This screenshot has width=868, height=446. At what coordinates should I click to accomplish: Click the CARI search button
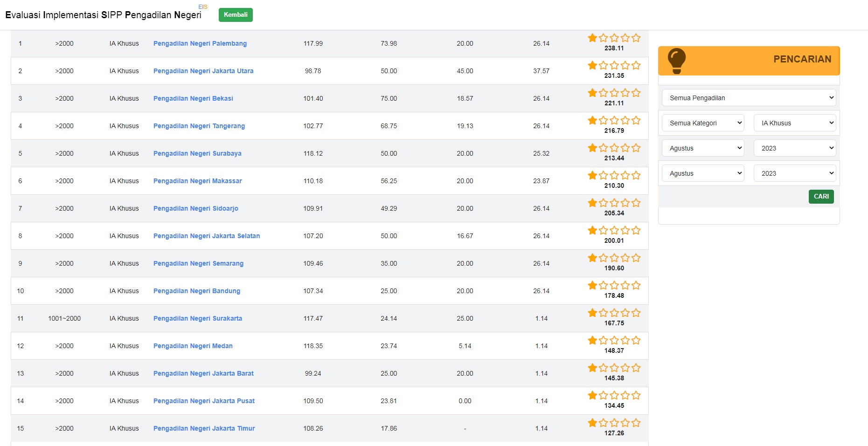[821, 197]
